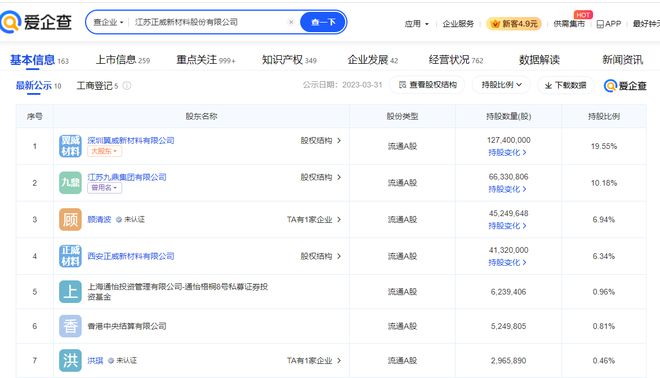Click the 爱企查 logo icon at top left
Viewport: 660px width, 378px height.
pos(11,22)
